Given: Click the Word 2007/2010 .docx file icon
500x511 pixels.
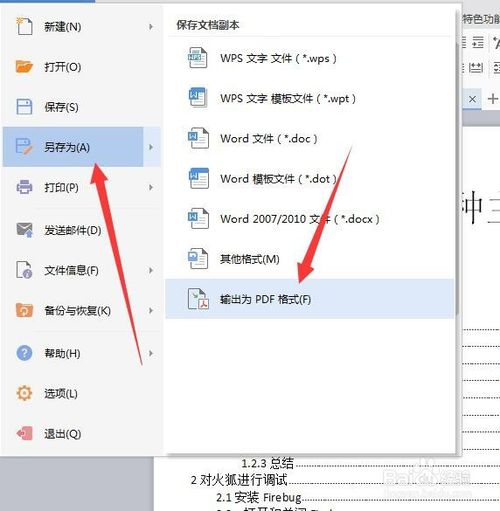Looking at the screenshot, I should (198, 219).
